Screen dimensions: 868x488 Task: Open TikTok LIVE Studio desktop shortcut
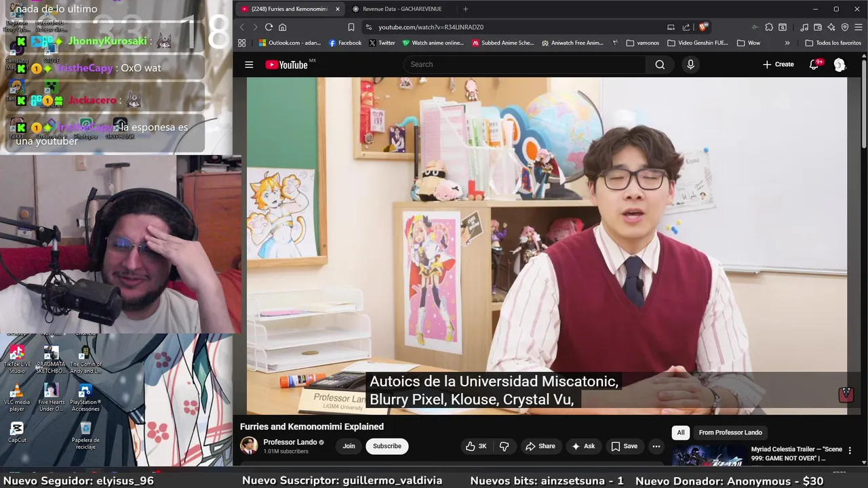(17, 359)
